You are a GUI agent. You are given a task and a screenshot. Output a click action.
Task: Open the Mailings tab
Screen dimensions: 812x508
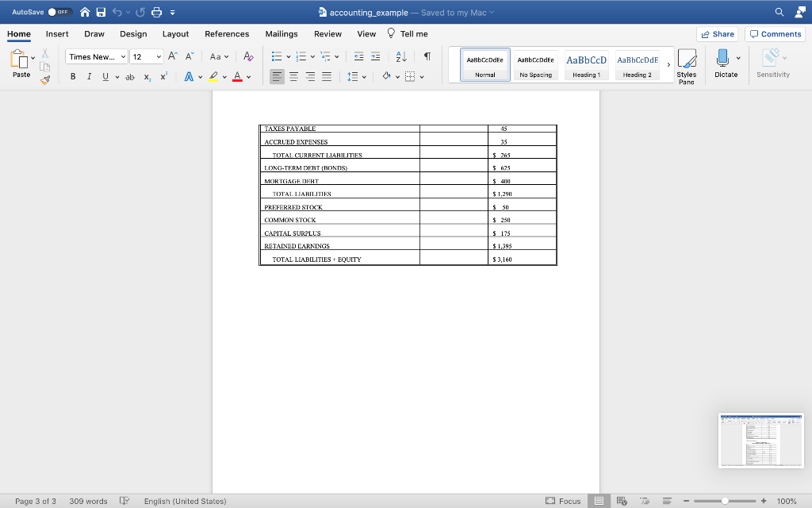pos(282,33)
